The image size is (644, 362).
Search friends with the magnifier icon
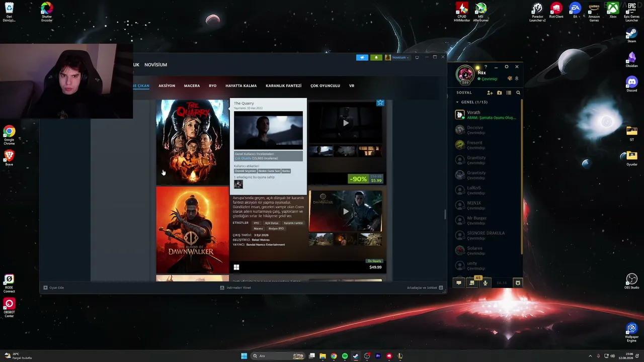518,93
